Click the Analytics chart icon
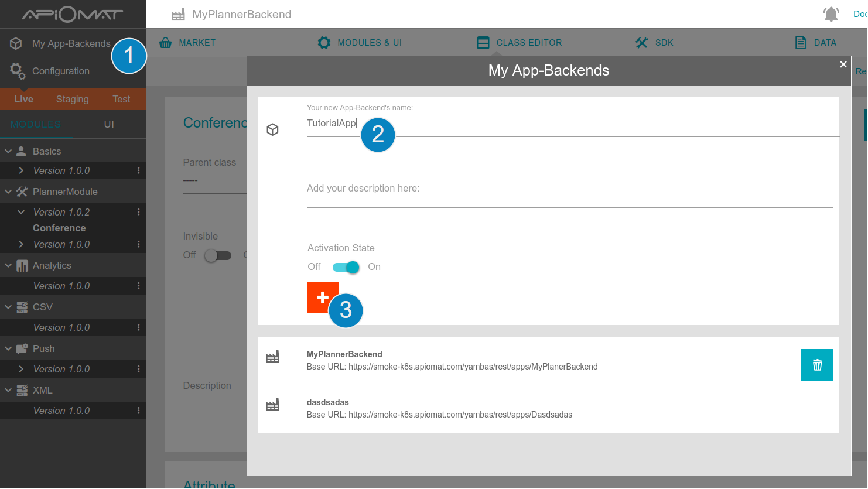Image resolution: width=868 pixels, height=489 pixels. (x=22, y=266)
